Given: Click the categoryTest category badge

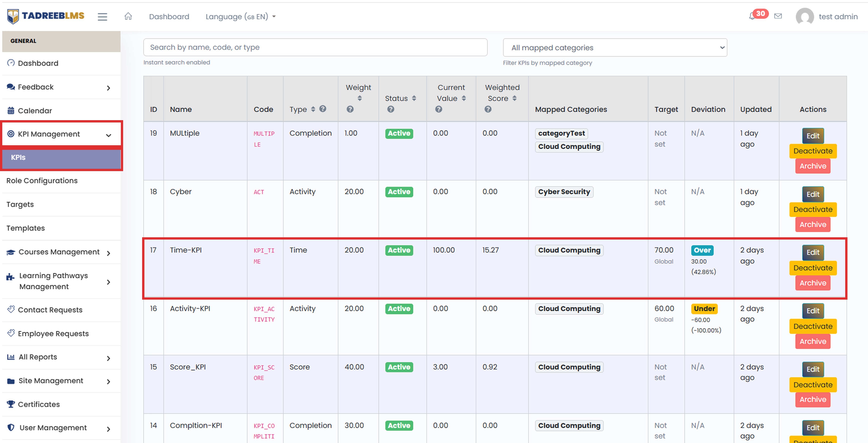Looking at the screenshot, I should coord(561,133).
